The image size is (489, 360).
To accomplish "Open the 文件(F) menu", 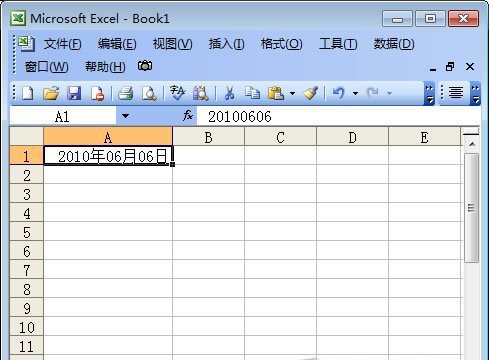I will point(62,44).
